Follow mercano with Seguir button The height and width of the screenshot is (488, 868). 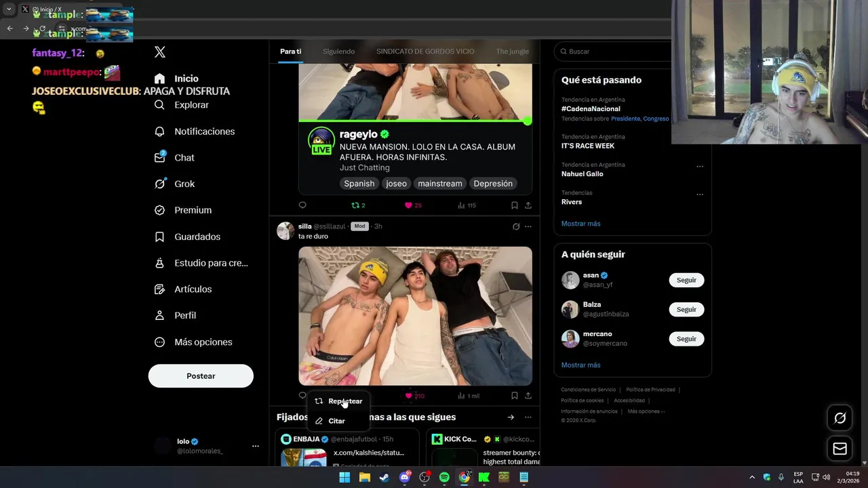(686, 339)
